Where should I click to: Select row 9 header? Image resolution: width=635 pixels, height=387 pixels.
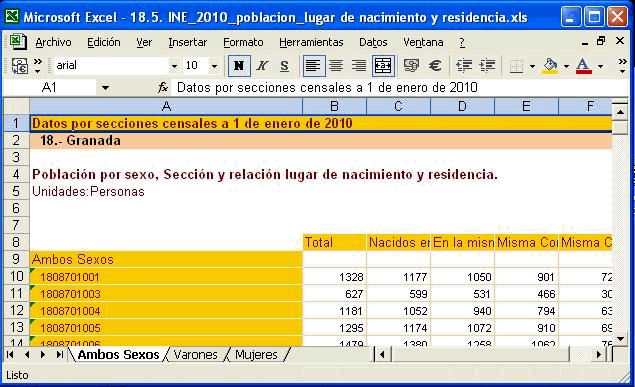coord(16,259)
